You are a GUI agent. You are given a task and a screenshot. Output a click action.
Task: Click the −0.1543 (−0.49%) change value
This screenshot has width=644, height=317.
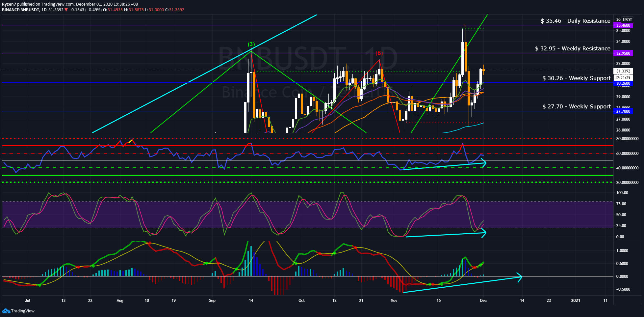pyautogui.click(x=86, y=10)
